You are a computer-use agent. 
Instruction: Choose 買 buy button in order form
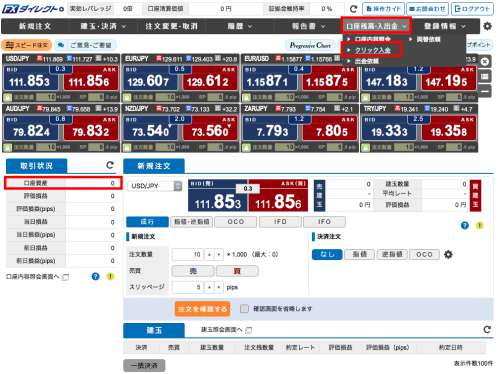[237, 271]
